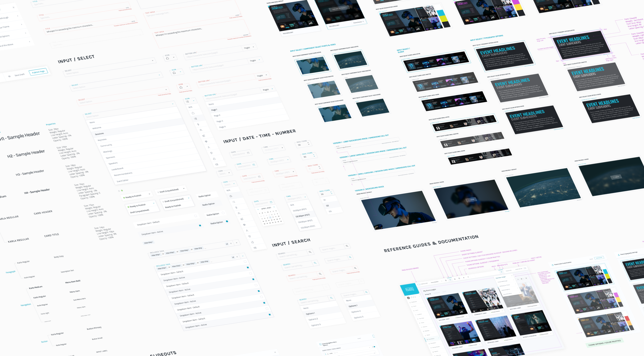This screenshot has height=356, width=644.
Task: Go to the next month in the April 2021 calendar
Action: [x=274, y=207]
